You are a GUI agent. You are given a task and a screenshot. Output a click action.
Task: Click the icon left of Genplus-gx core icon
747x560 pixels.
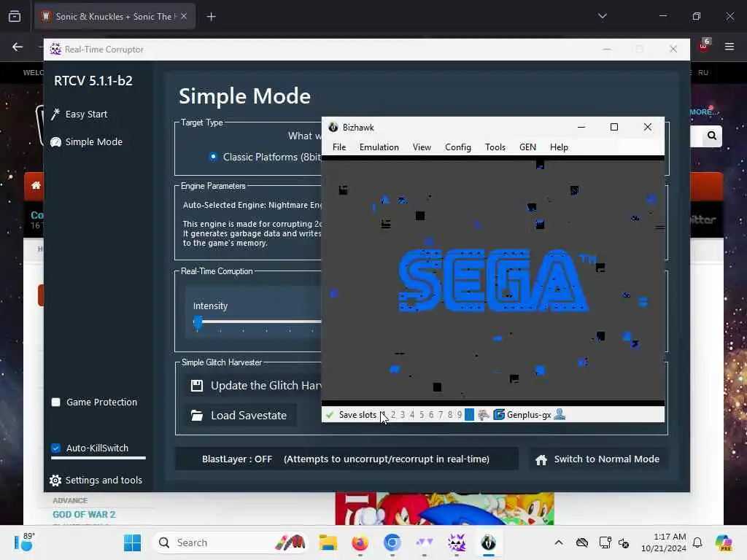tap(483, 415)
